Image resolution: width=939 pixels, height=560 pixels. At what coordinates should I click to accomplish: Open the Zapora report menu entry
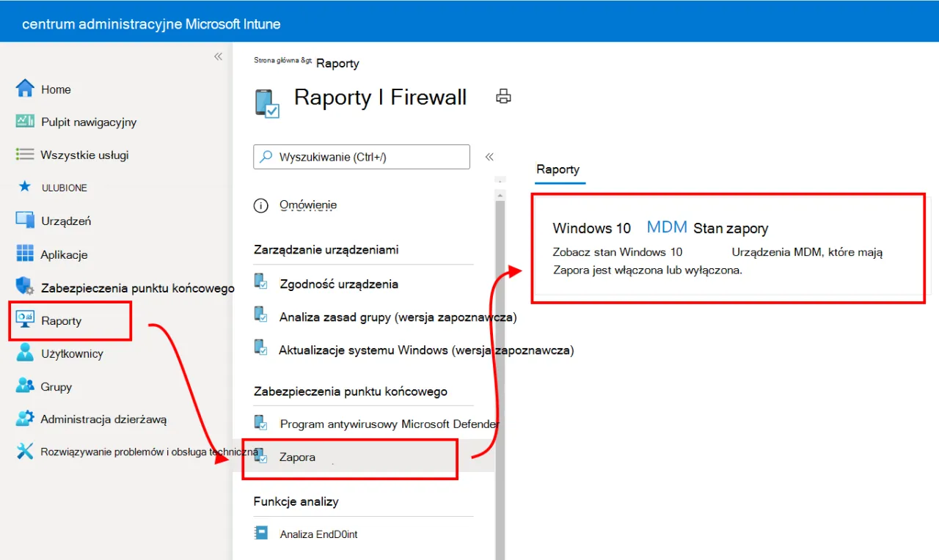[x=298, y=457]
